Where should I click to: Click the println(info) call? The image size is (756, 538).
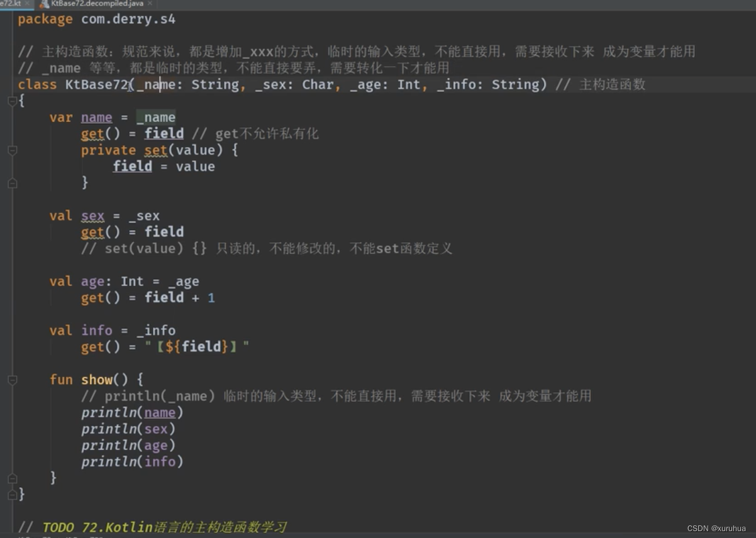coord(132,462)
